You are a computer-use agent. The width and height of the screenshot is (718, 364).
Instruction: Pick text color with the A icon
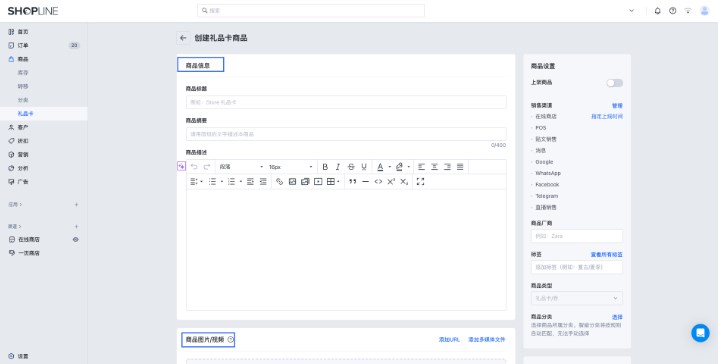(380, 167)
